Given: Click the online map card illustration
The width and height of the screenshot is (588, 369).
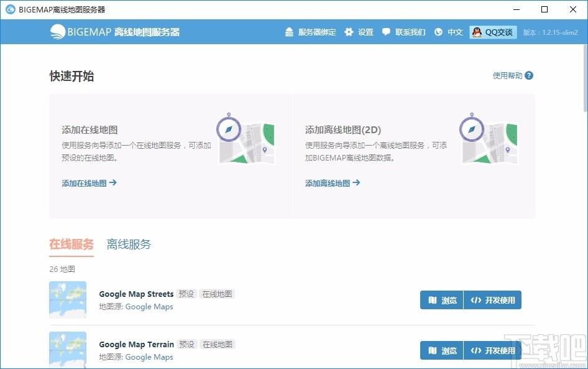Looking at the screenshot, I should pyautogui.click(x=246, y=139).
